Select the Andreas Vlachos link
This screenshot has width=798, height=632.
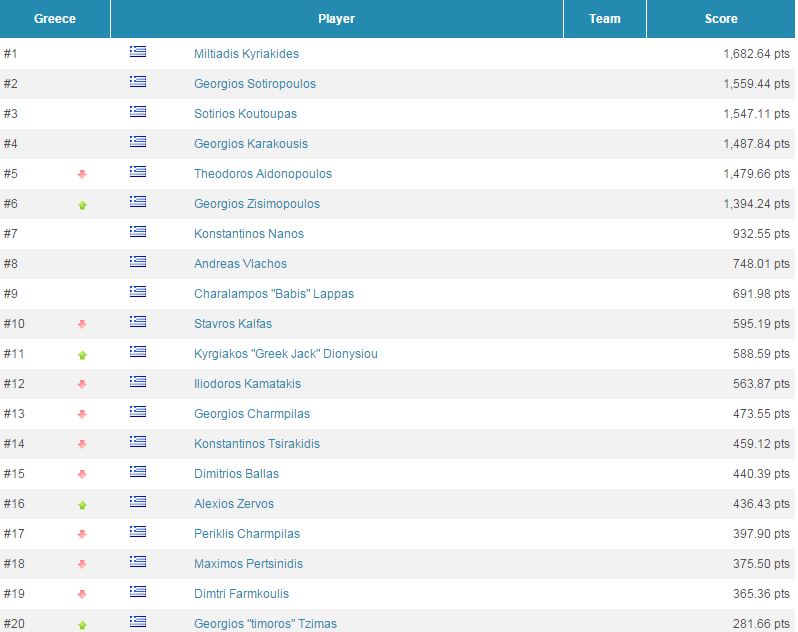pyautogui.click(x=240, y=264)
